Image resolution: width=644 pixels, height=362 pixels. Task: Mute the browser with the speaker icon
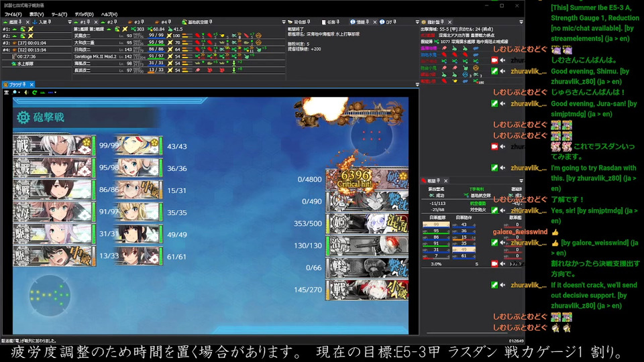pos(26,93)
